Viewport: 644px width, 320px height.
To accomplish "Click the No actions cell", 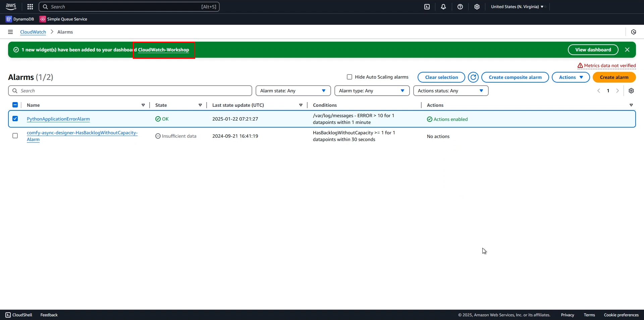I will pyautogui.click(x=438, y=136).
